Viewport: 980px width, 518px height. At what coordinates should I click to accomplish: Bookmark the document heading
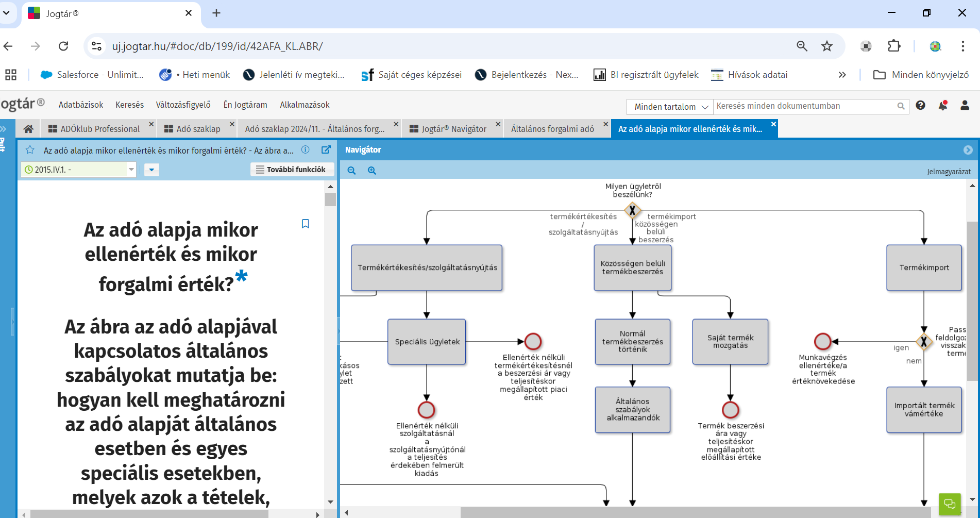point(305,224)
